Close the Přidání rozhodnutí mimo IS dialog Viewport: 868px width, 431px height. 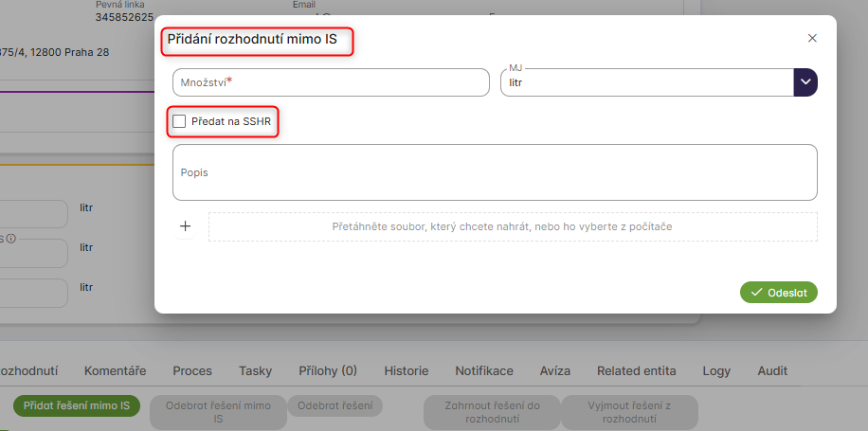812,39
